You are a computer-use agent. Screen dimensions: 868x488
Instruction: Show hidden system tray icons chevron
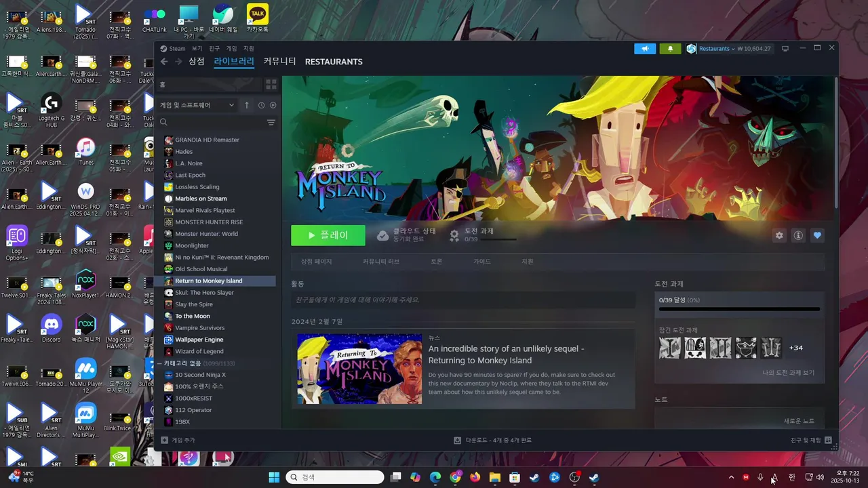click(731, 477)
